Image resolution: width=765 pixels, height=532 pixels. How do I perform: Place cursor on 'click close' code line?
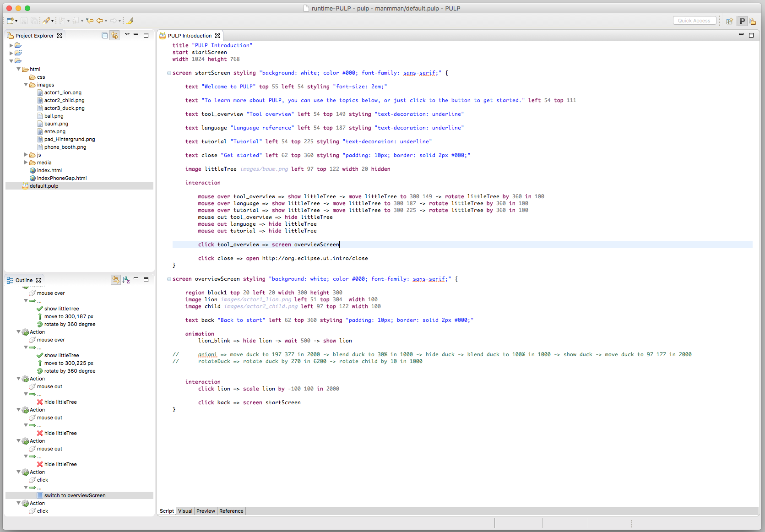tap(283, 258)
